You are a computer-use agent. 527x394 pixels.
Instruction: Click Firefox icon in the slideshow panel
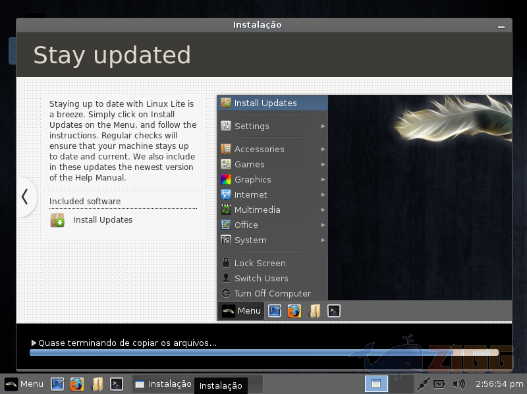click(x=294, y=311)
